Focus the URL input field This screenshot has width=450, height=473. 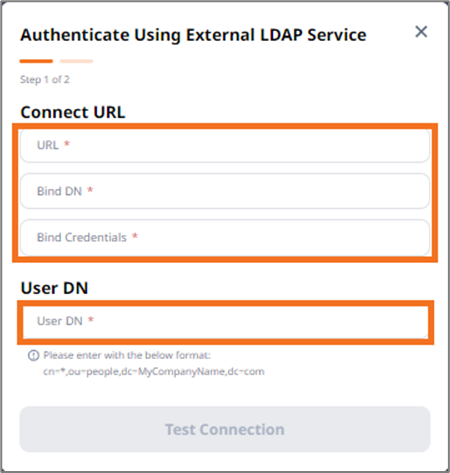225,145
